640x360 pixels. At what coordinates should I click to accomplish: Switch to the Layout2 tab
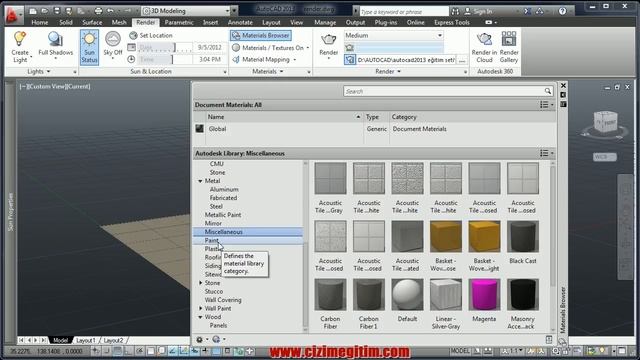pyautogui.click(x=113, y=340)
